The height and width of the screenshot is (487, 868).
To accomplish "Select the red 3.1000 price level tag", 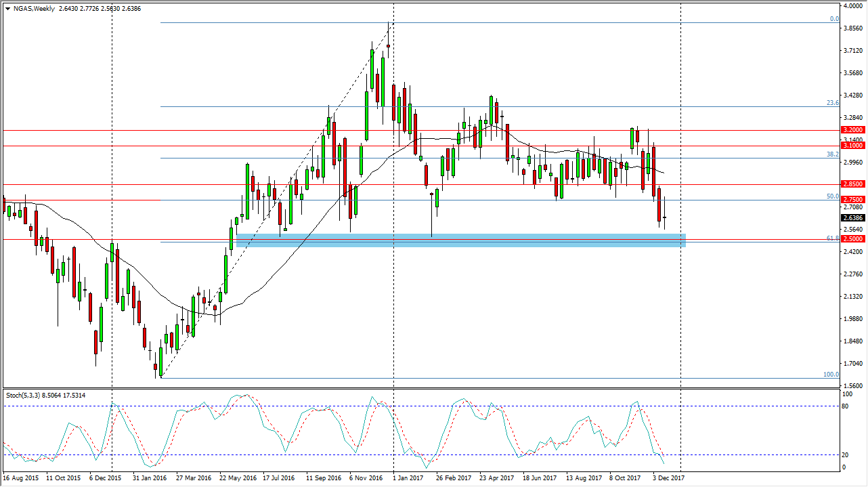I will click(x=852, y=146).
